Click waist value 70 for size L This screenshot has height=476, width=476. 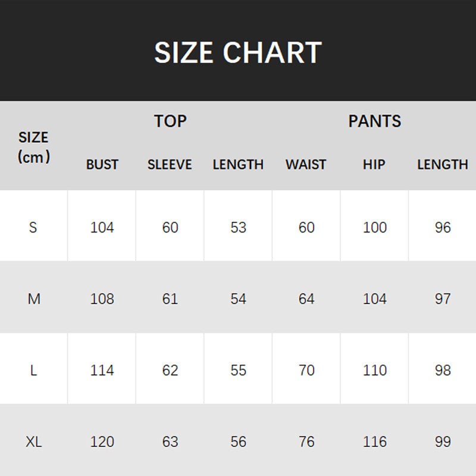point(306,370)
